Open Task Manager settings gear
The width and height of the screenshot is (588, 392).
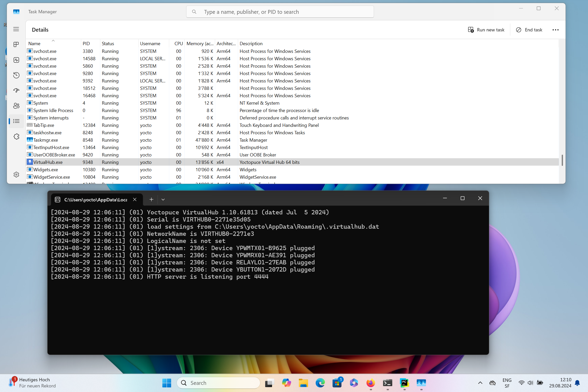coord(16,175)
